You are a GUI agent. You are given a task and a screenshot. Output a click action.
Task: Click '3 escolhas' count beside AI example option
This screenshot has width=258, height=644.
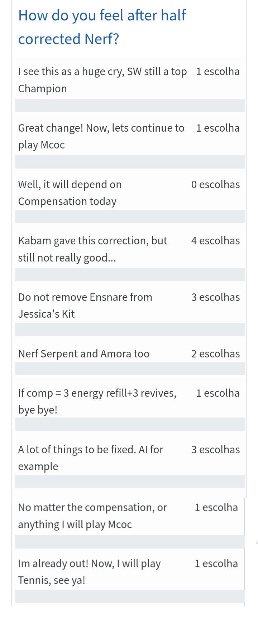215,450
